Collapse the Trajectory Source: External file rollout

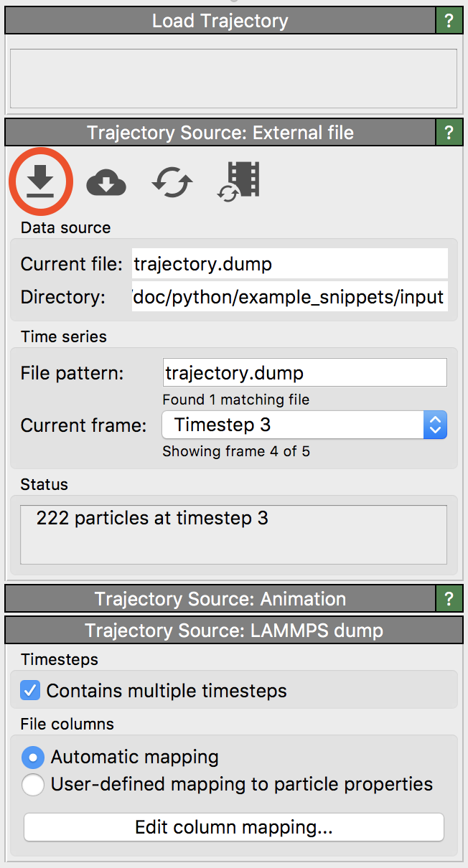coord(220,133)
